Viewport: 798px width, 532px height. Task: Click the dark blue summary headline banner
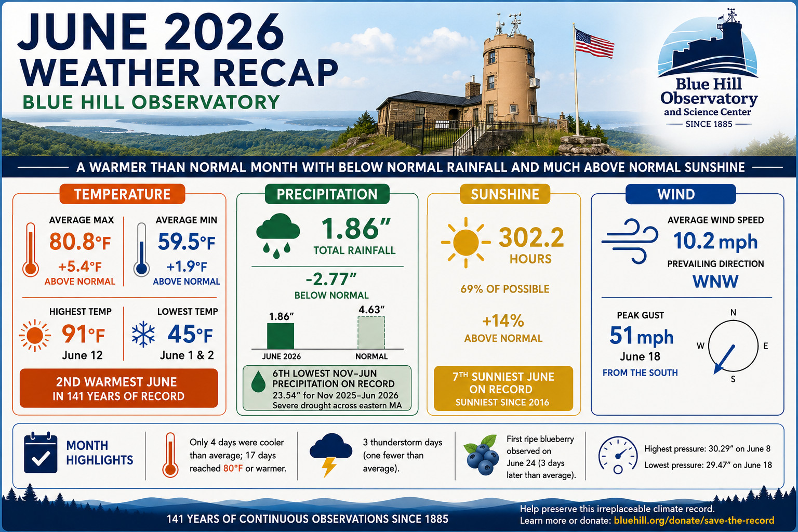[399, 167]
